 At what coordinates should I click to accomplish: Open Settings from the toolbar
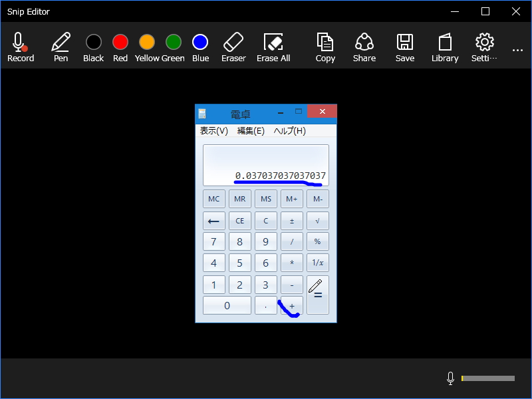484,47
